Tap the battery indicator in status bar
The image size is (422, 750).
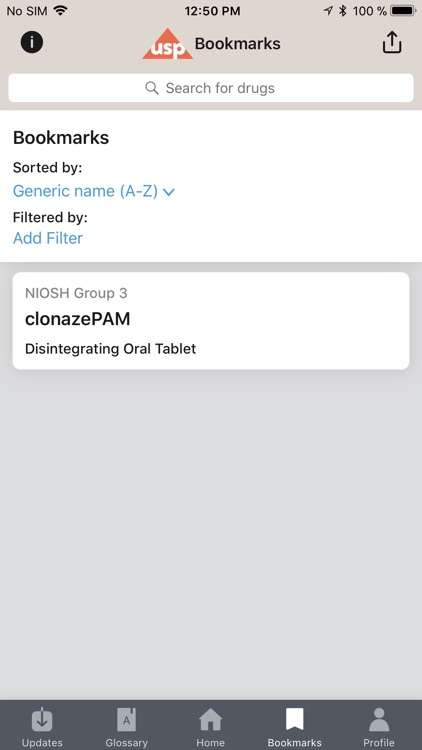coord(403,11)
